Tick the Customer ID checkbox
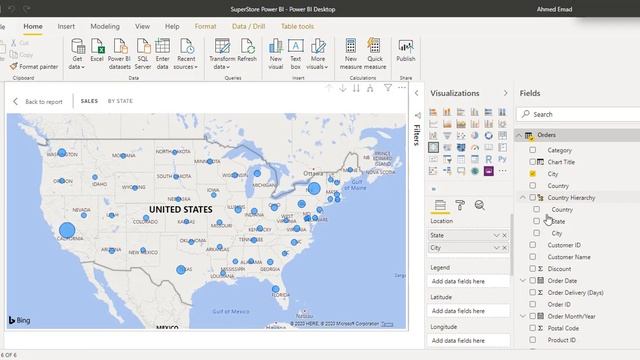This screenshot has height=360, width=640. tap(533, 245)
